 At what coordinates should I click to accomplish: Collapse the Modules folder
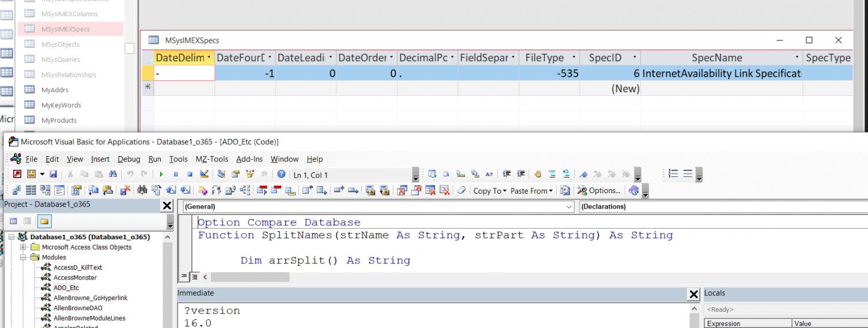[24, 257]
